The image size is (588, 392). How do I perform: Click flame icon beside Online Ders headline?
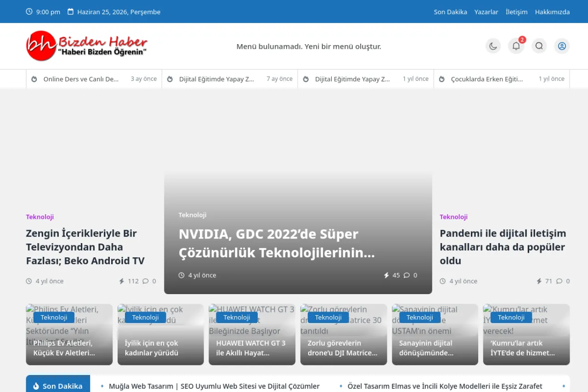(34, 79)
